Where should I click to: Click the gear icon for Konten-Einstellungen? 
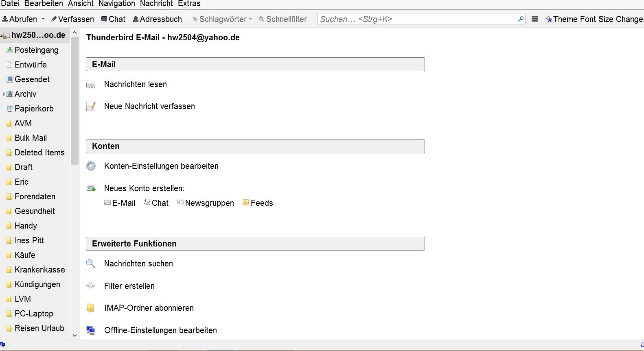point(91,166)
